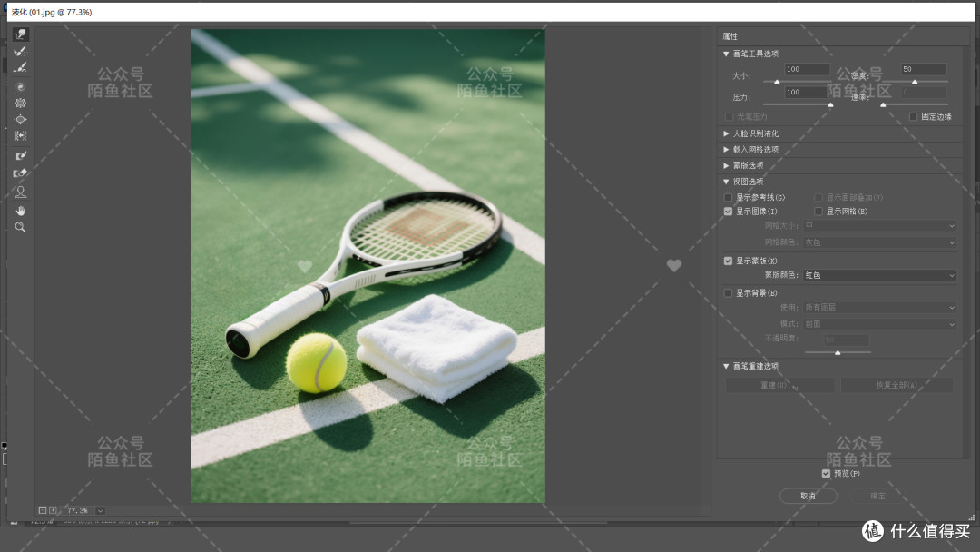Select the Face tool

(x=21, y=192)
